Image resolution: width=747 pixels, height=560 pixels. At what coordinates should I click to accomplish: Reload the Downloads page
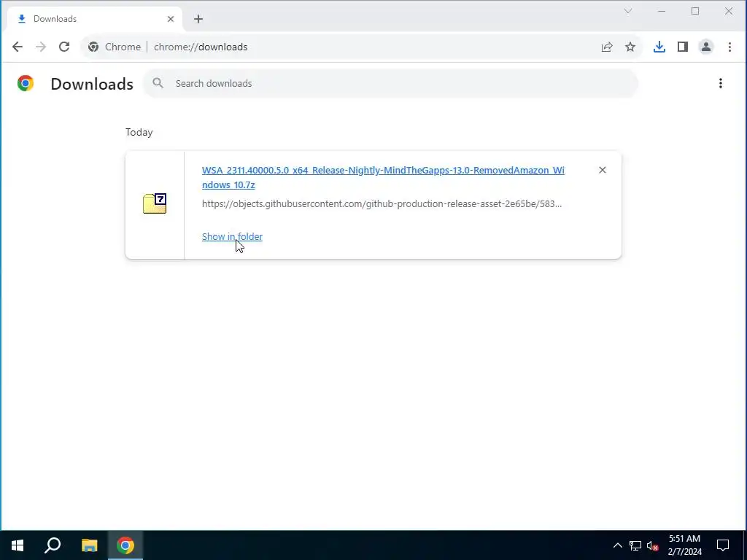(64, 47)
